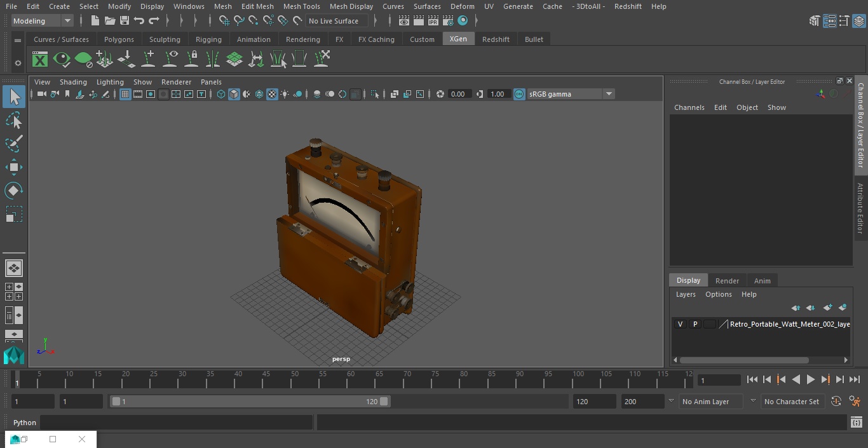Open the Mesh Tools menu
This screenshot has width=868, height=448.
click(301, 6)
